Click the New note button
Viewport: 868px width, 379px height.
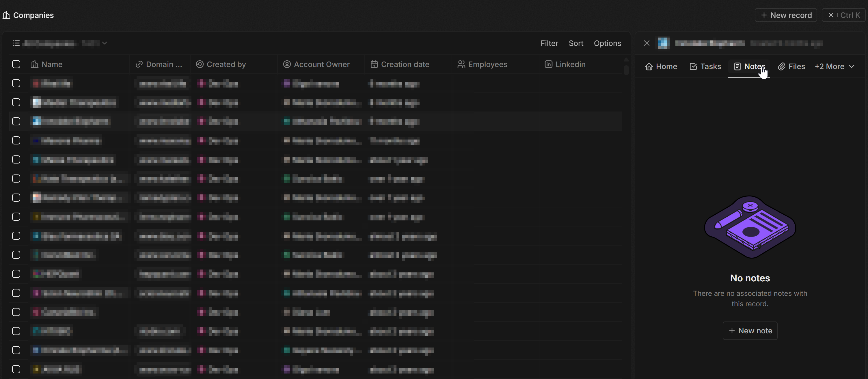[750, 331]
